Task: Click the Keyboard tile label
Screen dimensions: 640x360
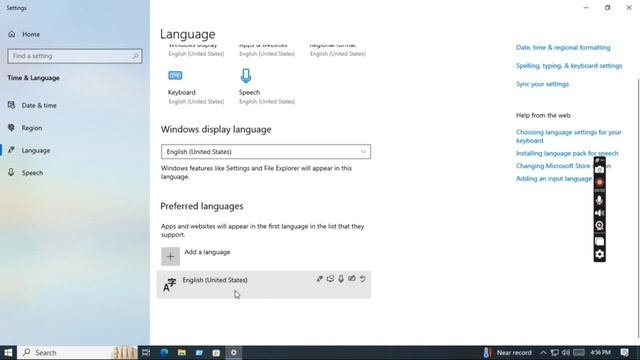Action: click(x=182, y=93)
